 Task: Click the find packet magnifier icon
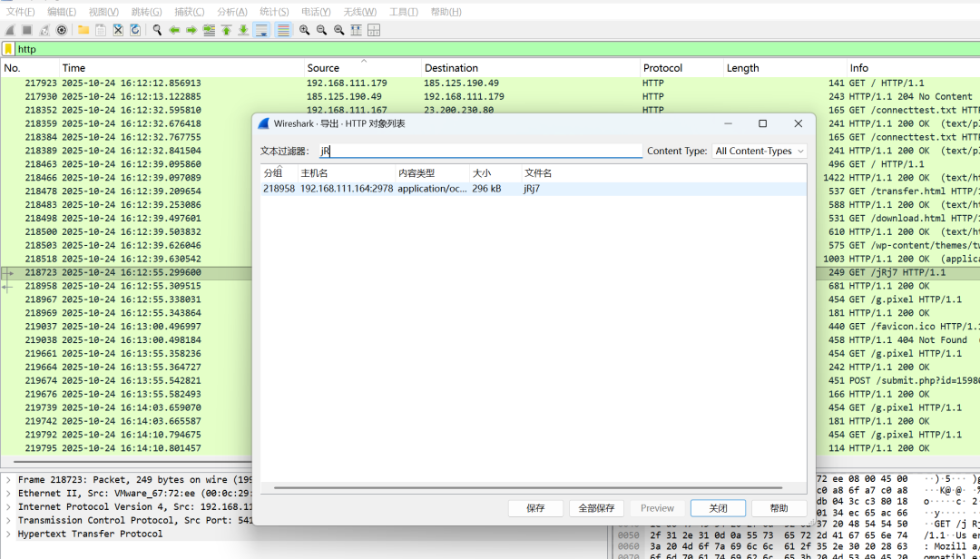tap(157, 30)
